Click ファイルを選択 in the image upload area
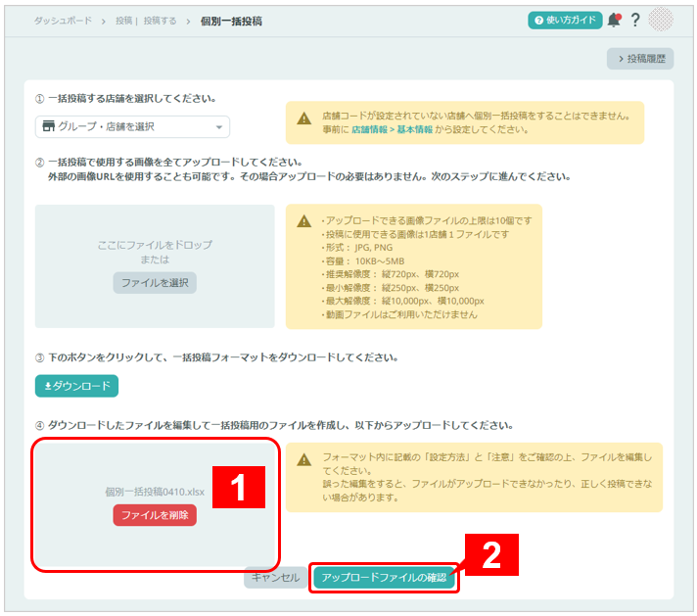Screen dimensions: 697x616 (x=155, y=283)
